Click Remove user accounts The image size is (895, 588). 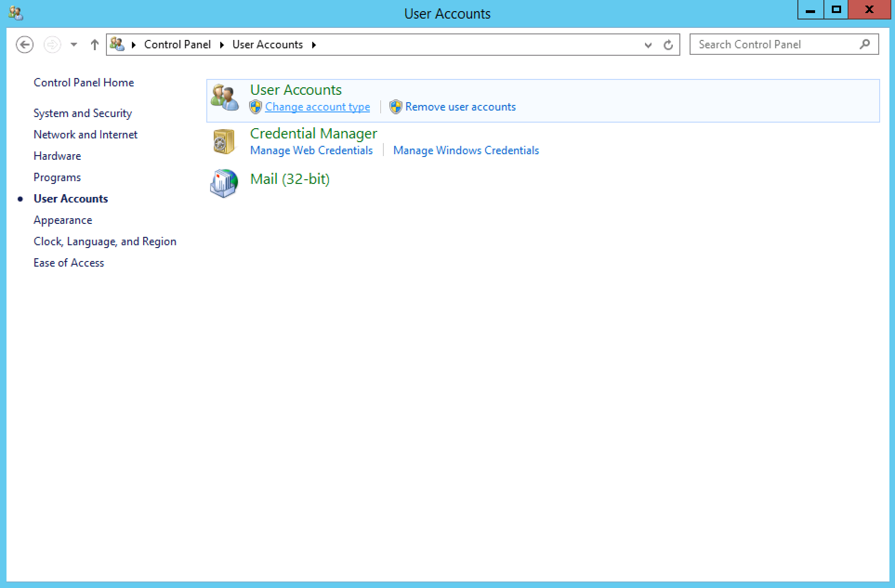(x=461, y=107)
